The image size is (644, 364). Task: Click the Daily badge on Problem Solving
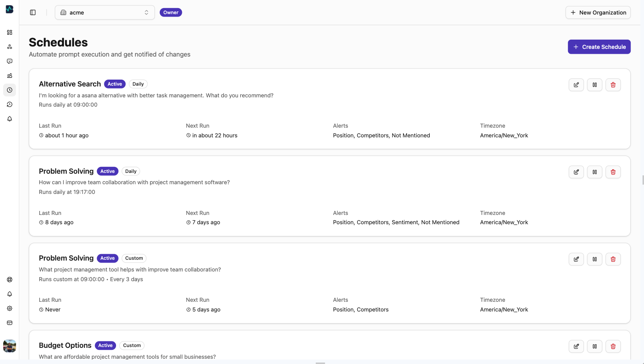[131, 171]
